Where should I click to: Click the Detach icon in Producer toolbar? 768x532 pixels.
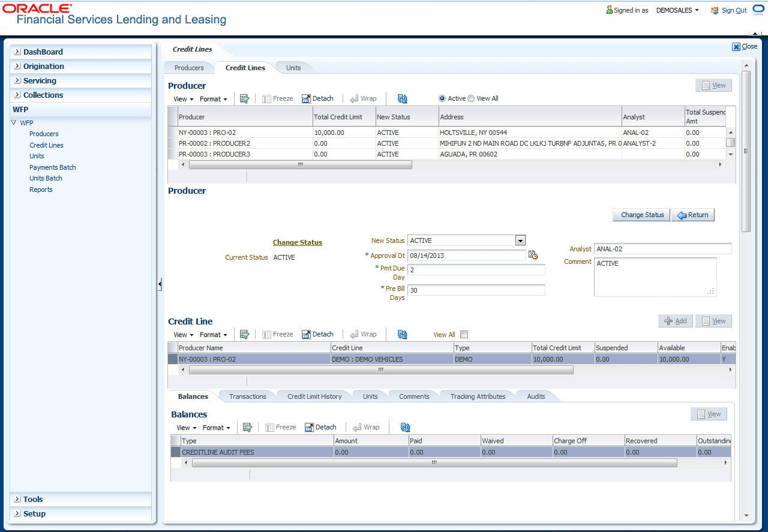(x=317, y=98)
